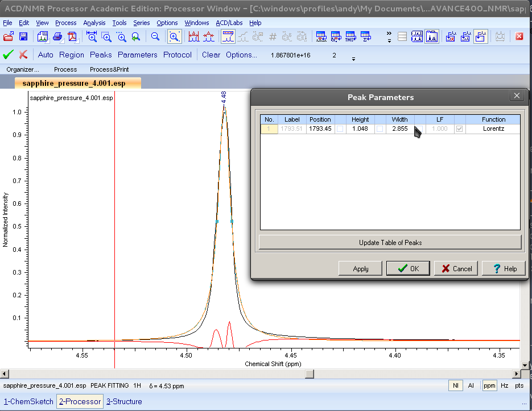Print the spectrum with the printer icon
This screenshot has width=532, height=411.
pos(57,36)
